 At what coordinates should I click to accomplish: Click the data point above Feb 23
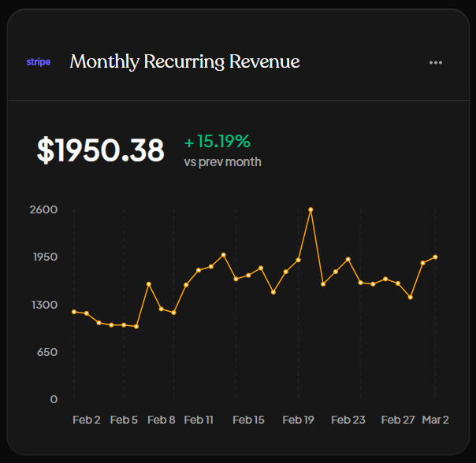click(348, 260)
